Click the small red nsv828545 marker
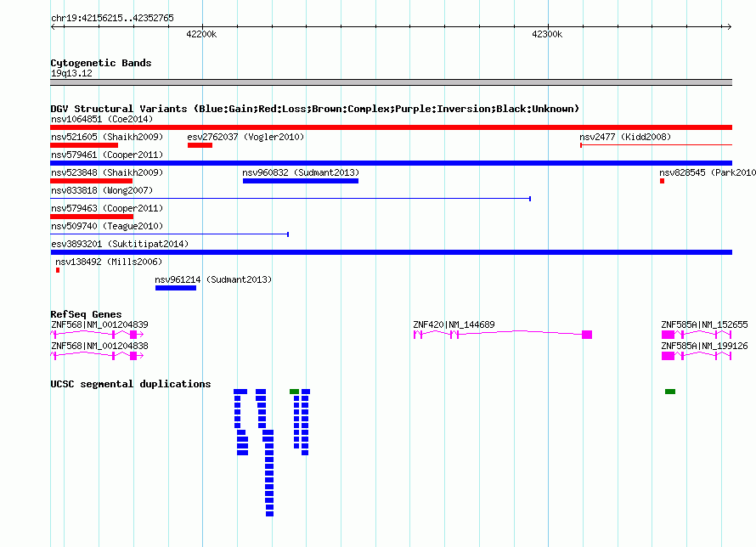Image resolution: width=756 pixels, height=547 pixels. click(662, 181)
